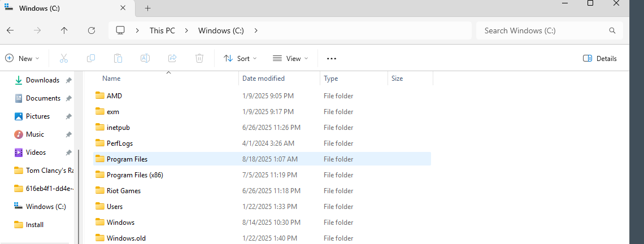Screen dimensions: 644x244
Task: Toggle the Details pane
Action: pos(599,58)
